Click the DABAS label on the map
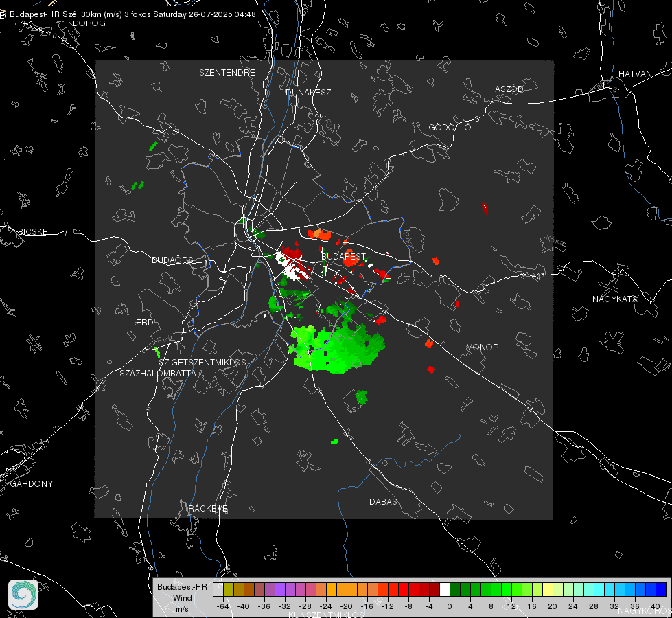 383,501
